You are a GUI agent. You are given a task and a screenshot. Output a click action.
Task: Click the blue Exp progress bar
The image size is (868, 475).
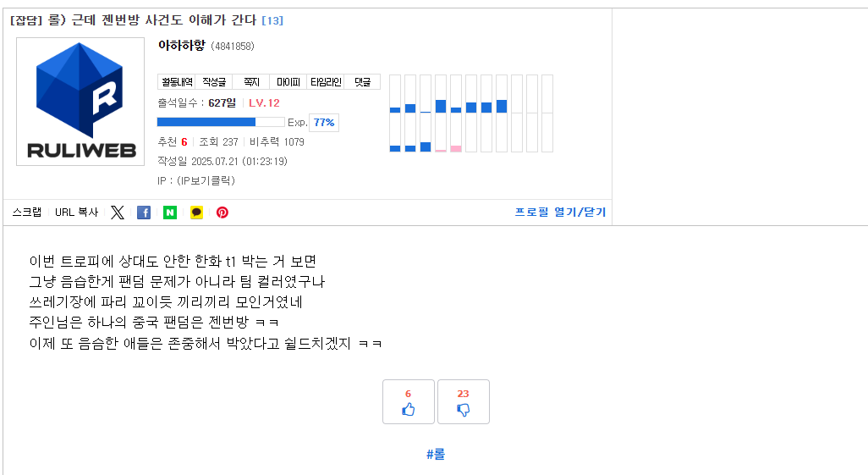click(221, 122)
